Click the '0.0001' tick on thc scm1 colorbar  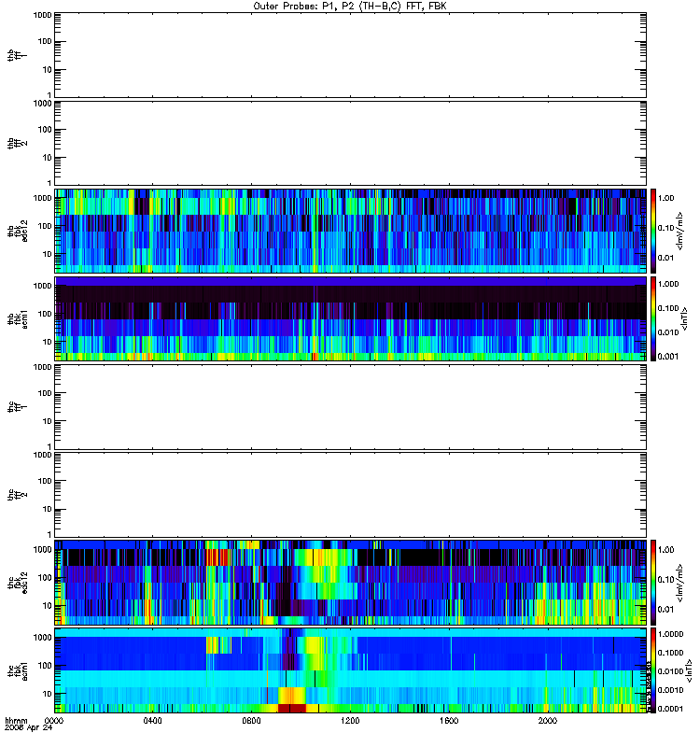tap(670, 709)
